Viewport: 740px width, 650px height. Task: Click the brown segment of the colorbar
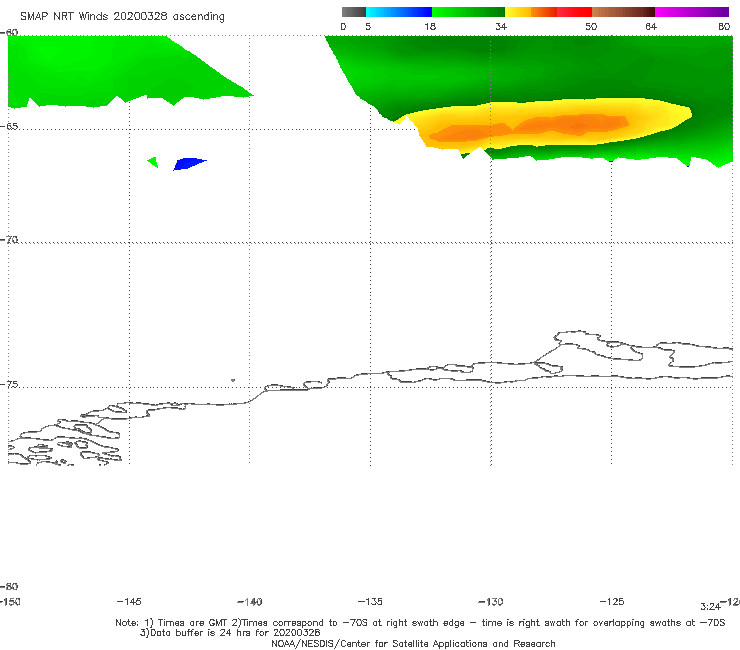(x=623, y=12)
